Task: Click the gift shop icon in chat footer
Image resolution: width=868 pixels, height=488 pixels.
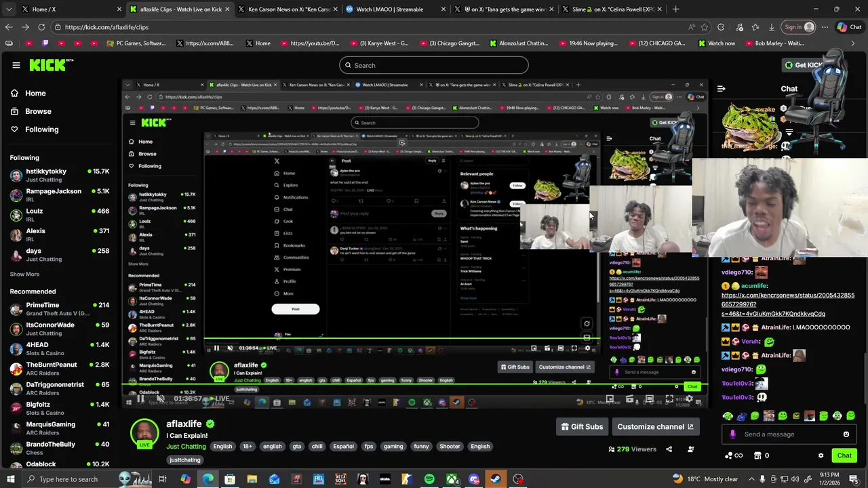Action: (x=758, y=455)
